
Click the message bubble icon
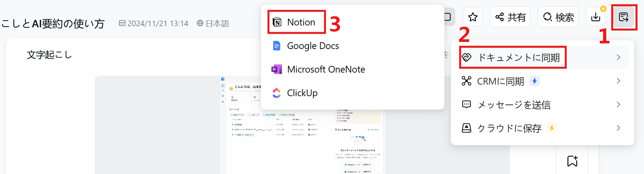pos(467,104)
